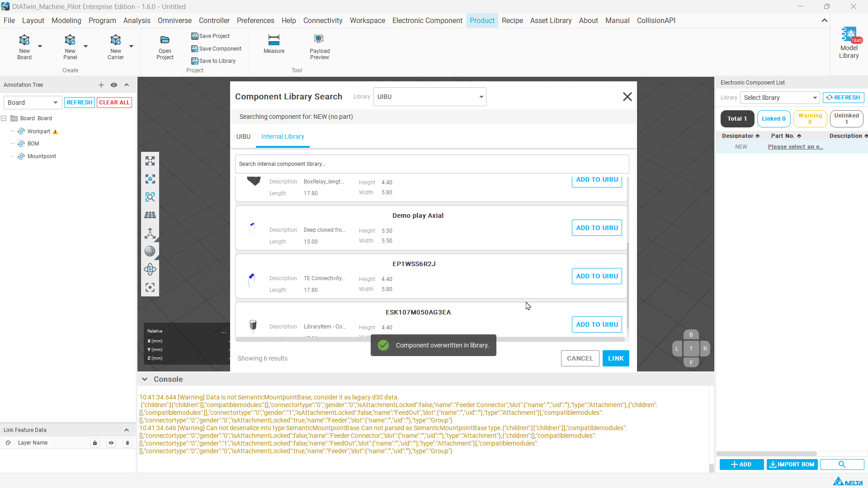Image resolution: width=868 pixels, height=488 pixels.
Task: Open the Product ribbon tab
Action: pos(482,20)
